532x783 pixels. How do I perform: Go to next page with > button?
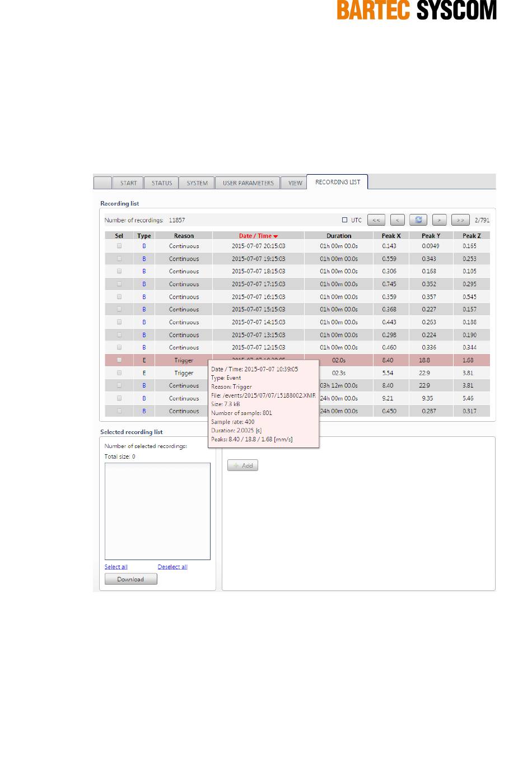(440, 220)
